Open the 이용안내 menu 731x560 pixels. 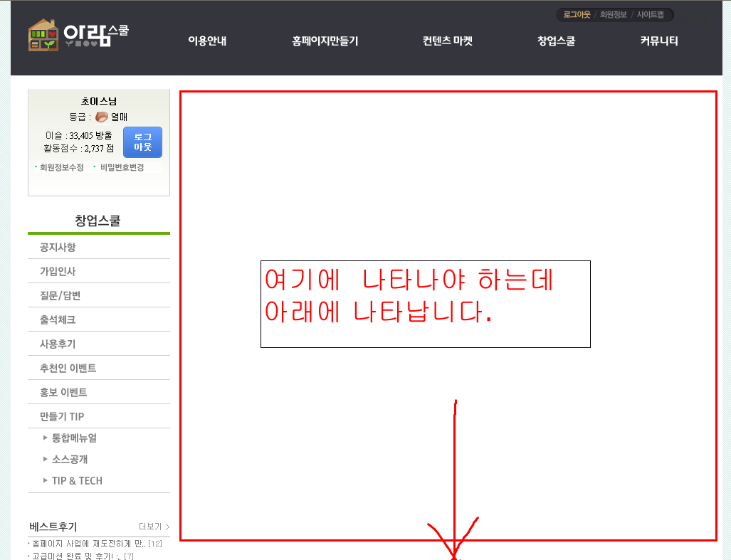(207, 41)
